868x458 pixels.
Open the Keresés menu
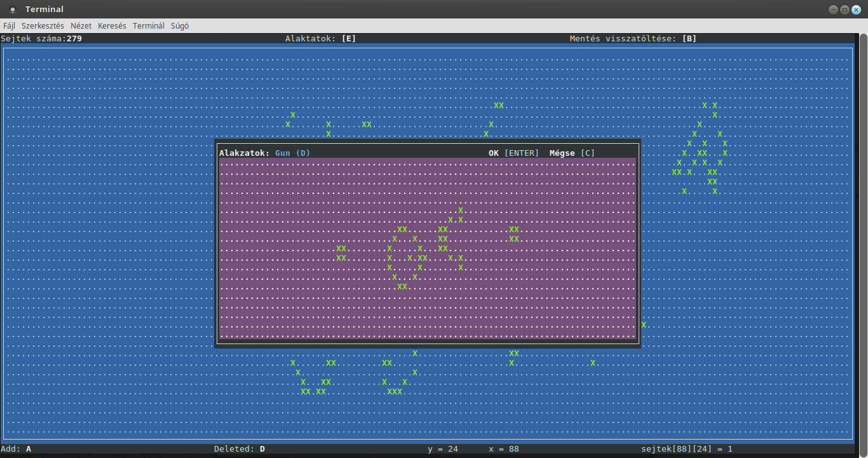click(112, 25)
